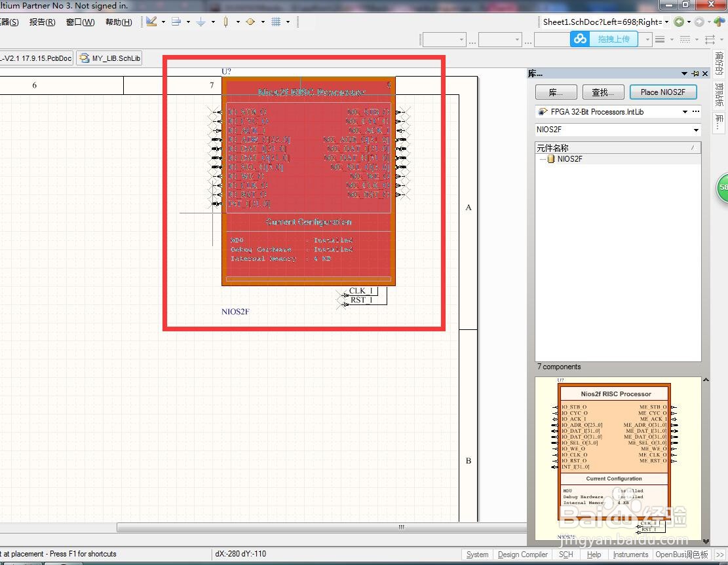Click the green back navigation arrow
The width and height of the screenshot is (728, 565).
tap(679, 22)
